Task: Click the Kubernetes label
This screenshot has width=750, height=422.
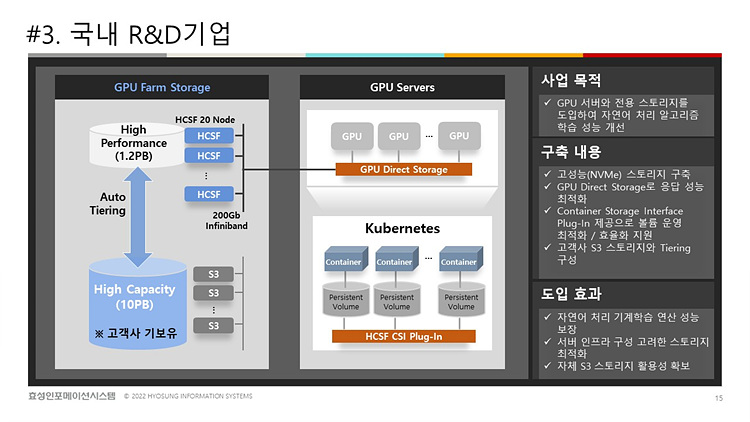Action: (x=402, y=229)
